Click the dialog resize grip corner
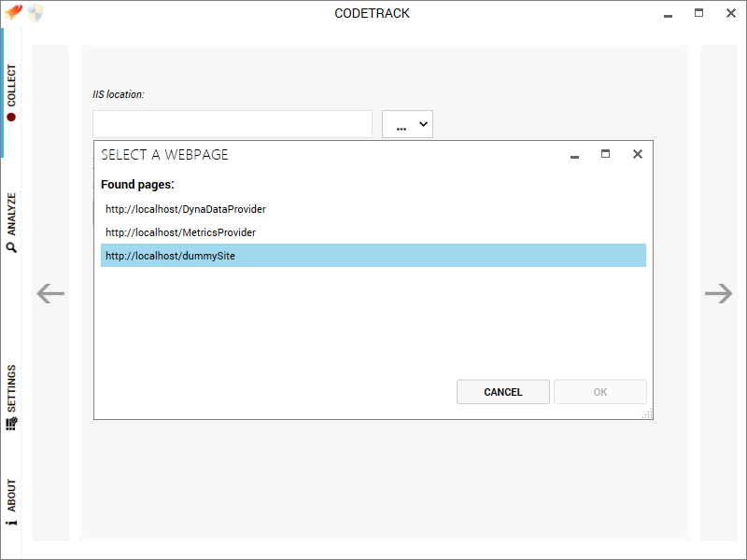The image size is (747, 560). (x=647, y=413)
